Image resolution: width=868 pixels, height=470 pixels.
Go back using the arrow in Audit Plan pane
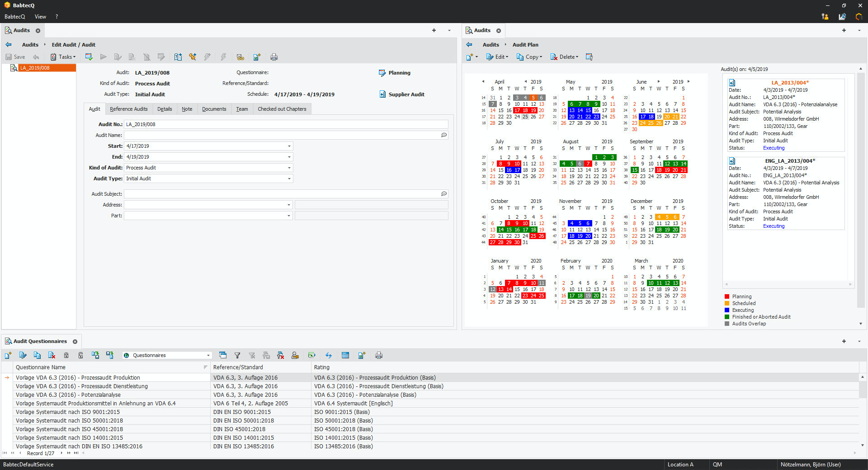pyautogui.click(x=469, y=45)
